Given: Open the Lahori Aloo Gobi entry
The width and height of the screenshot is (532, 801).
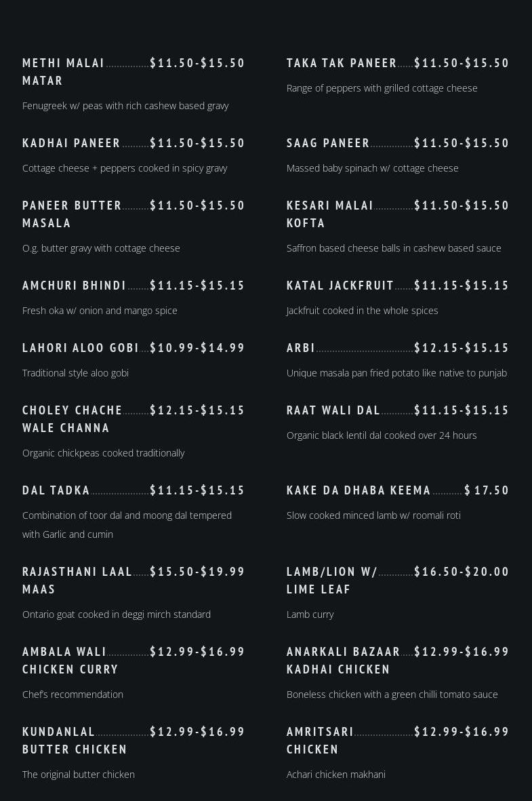Looking at the screenshot, I should (x=81, y=348).
